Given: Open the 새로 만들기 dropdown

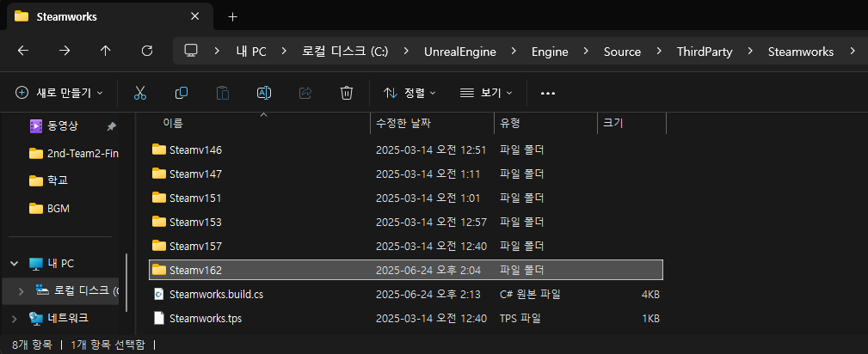Looking at the screenshot, I should click(x=59, y=93).
